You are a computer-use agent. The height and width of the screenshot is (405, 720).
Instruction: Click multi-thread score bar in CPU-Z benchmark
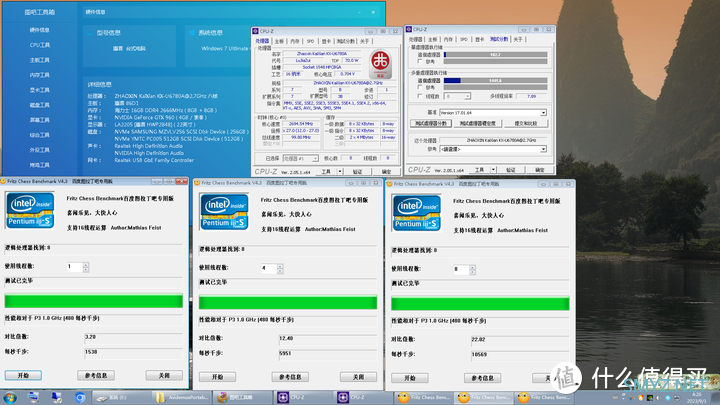495,80
